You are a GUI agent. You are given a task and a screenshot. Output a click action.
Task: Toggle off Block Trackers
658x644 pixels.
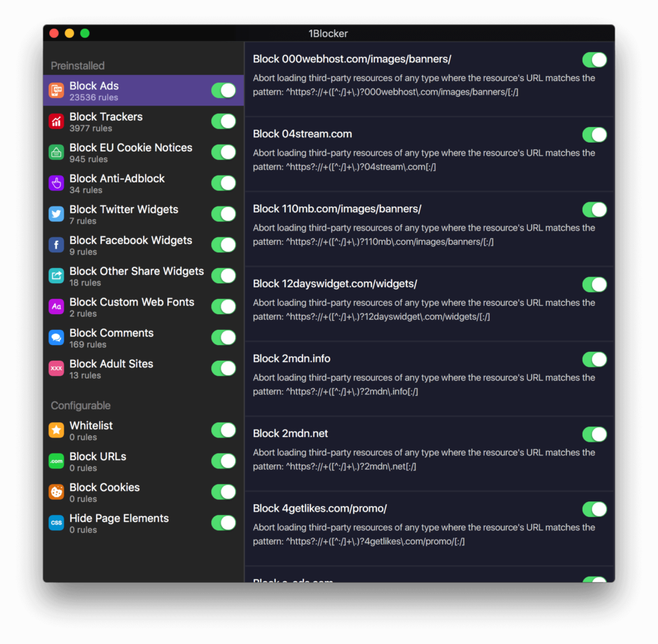pyautogui.click(x=223, y=121)
